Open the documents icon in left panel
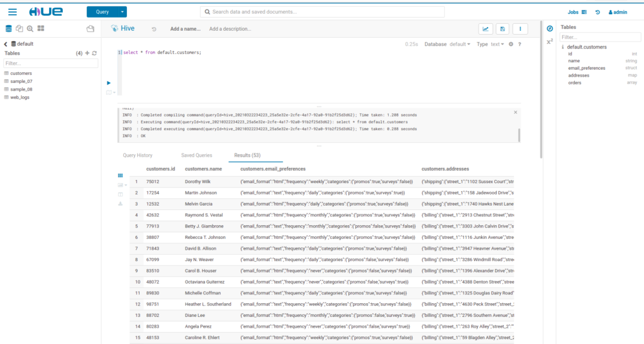The height and width of the screenshot is (344, 644). coord(19,28)
